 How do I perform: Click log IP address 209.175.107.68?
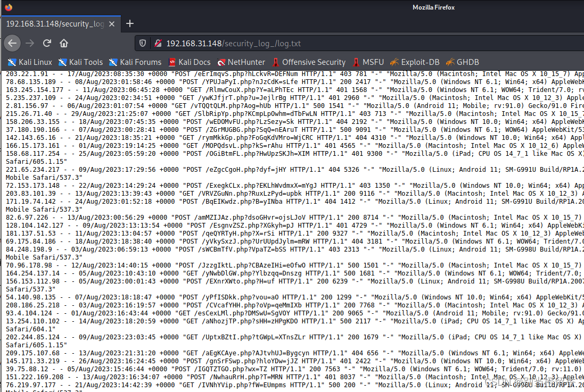[x=32, y=353]
